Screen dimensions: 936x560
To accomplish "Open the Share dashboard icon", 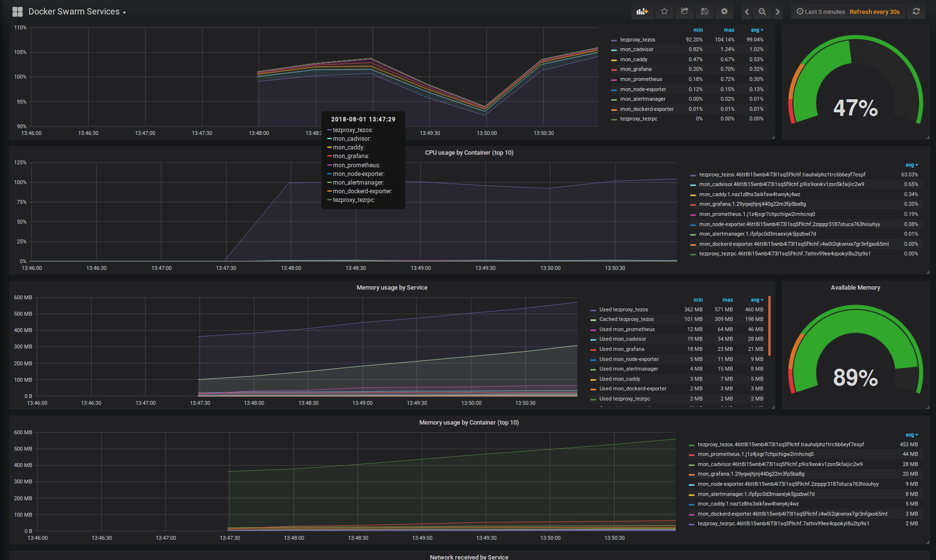I will (x=684, y=12).
